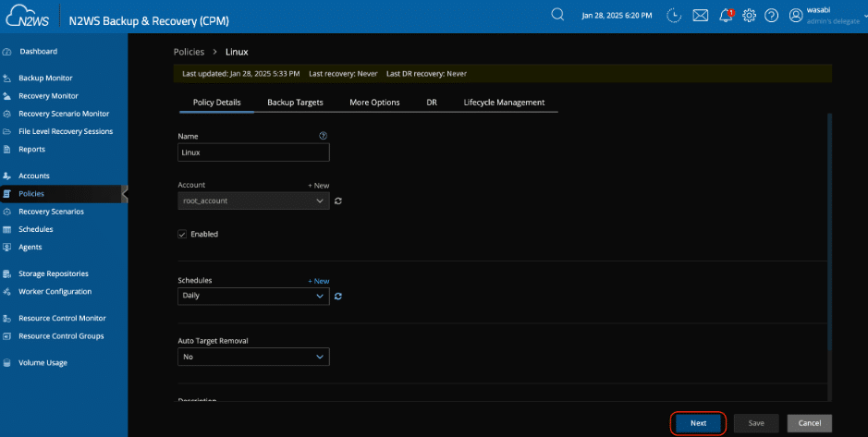Image resolution: width=868 pixels, height=437 pixels.
Task: Click the Reports document icon
Action: pos(7,150)
